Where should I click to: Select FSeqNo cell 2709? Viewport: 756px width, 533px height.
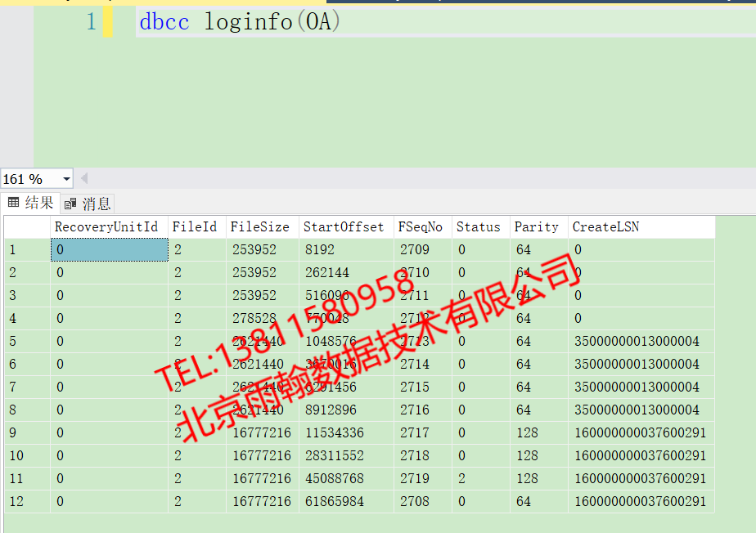pyautogui.click(x=422, y=249)
